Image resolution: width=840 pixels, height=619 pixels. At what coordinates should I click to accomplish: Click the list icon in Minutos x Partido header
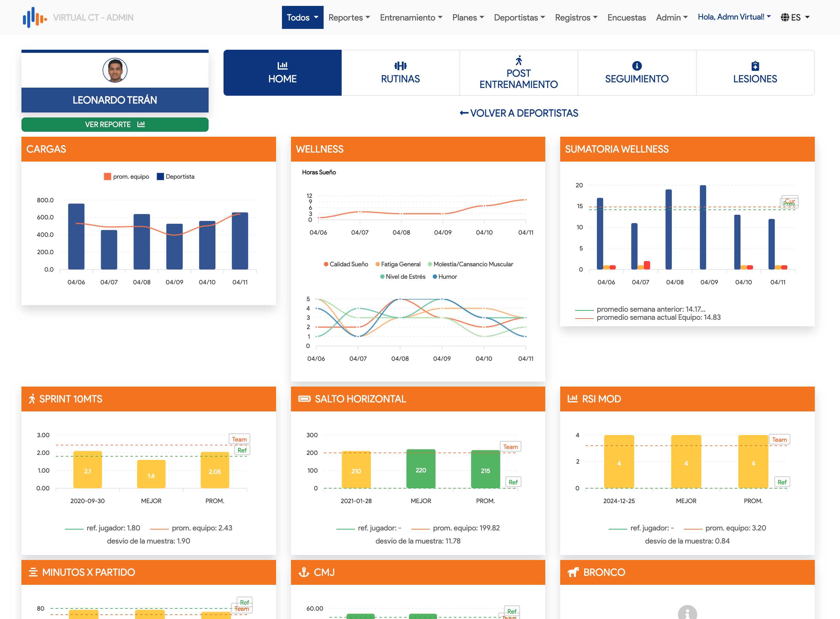tap(33, 572)
